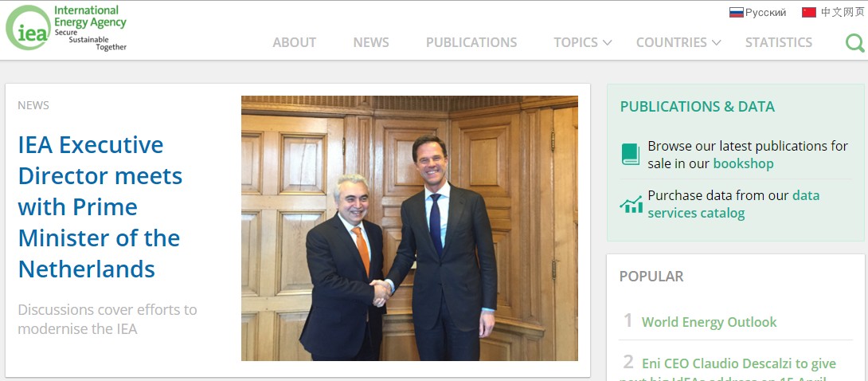
Task: Expand the COUNTRIES dropdown chevron
Action: click(x=716, y=42)
